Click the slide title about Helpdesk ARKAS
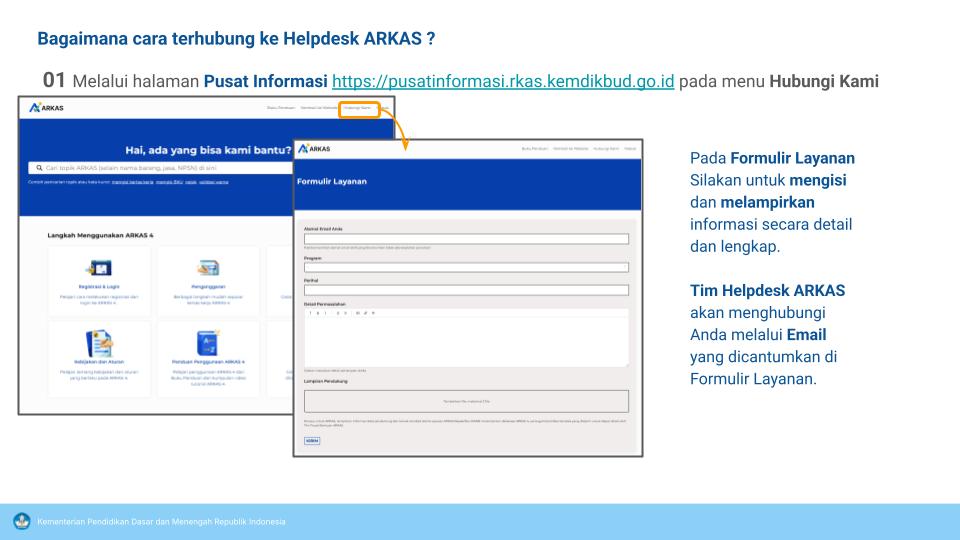 (236, 39)
